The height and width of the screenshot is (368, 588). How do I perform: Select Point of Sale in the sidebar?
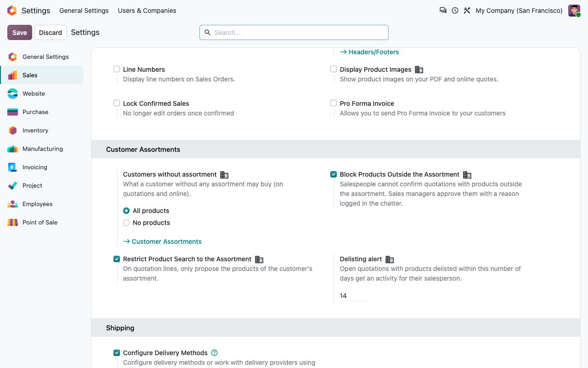[42, 222]
